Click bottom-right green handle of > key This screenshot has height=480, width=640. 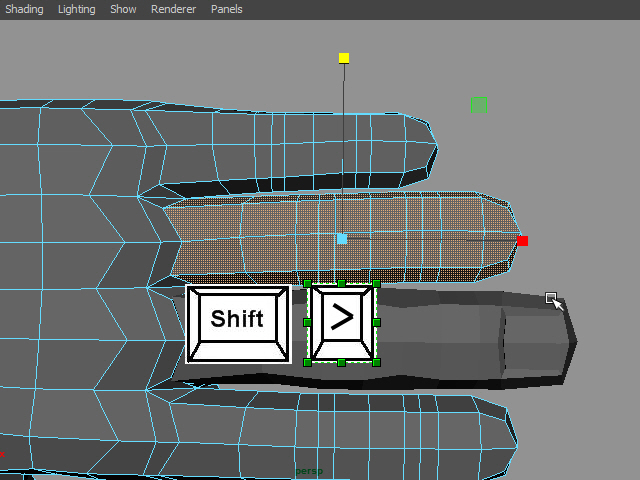[377, 362]
